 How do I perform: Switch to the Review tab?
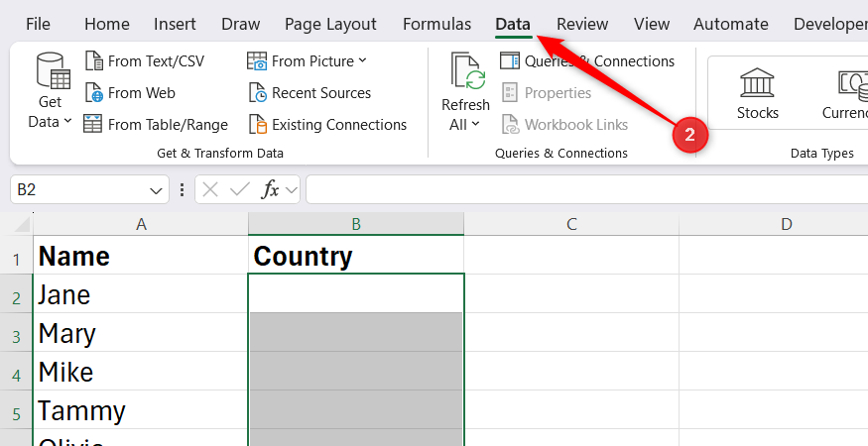tap(581, 24)
